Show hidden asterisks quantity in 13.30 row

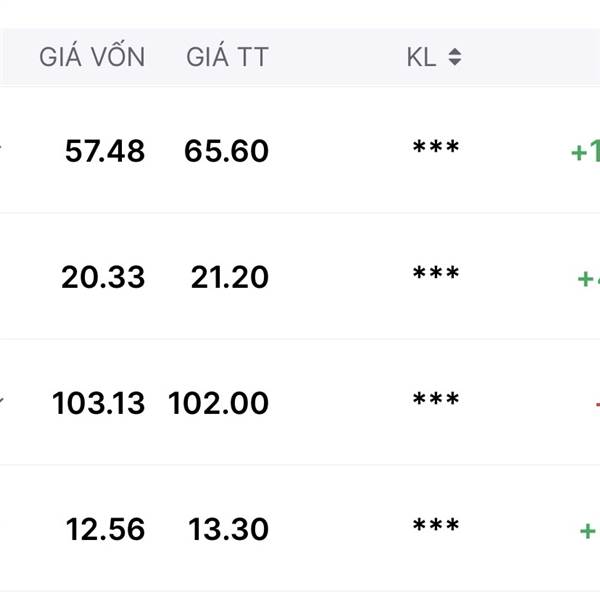[x=436, y=525]
